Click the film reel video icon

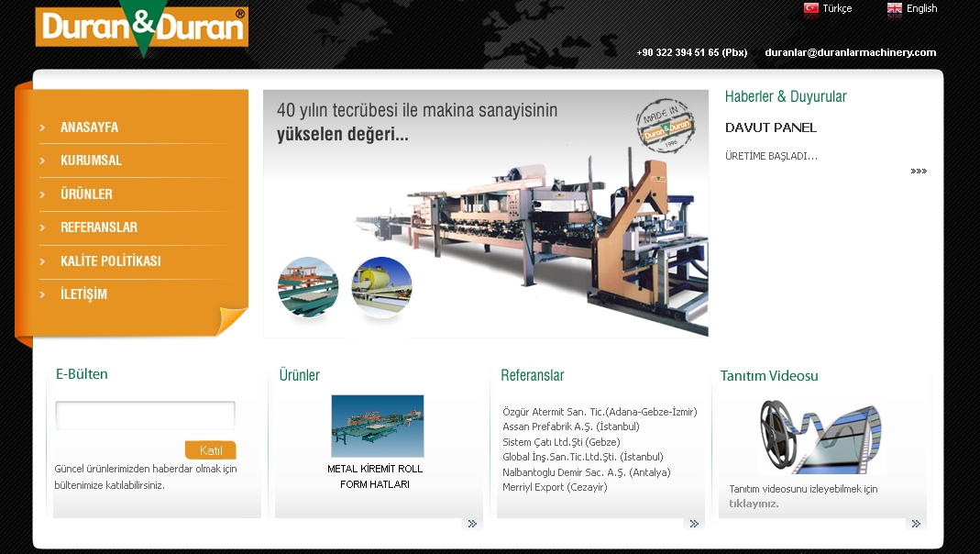pos(821,436)
